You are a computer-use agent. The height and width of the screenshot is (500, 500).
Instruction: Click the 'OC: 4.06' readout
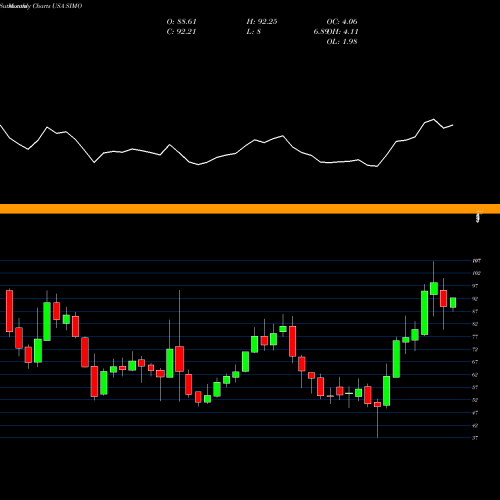342,22
